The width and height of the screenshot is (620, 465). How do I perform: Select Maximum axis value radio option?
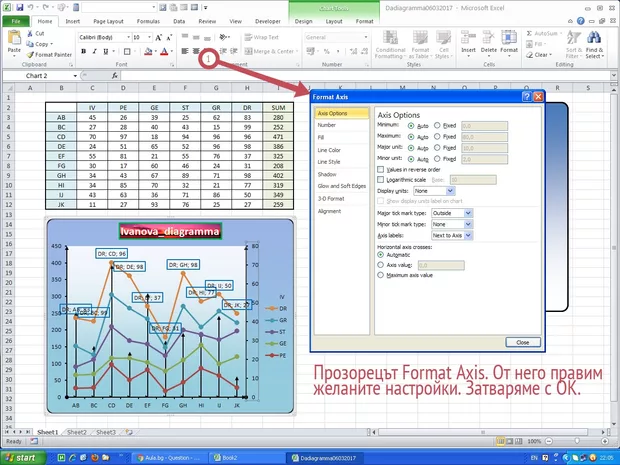(380, 274)
